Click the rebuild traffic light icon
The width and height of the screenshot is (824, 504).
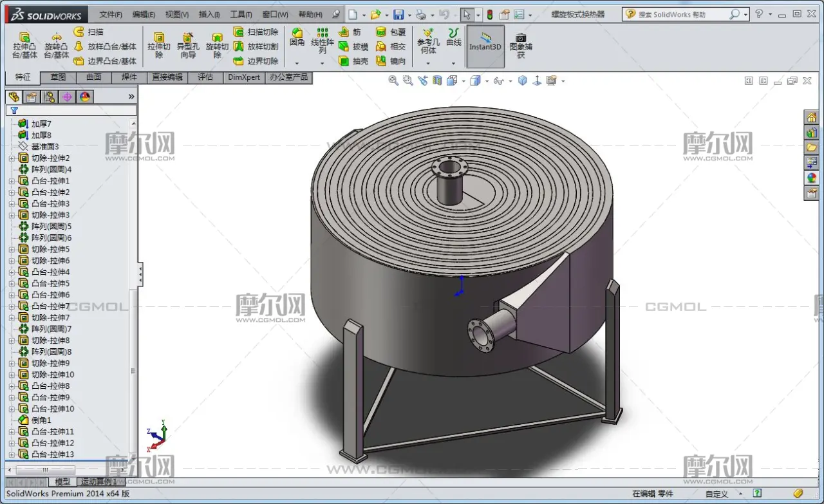coord(489,15)
